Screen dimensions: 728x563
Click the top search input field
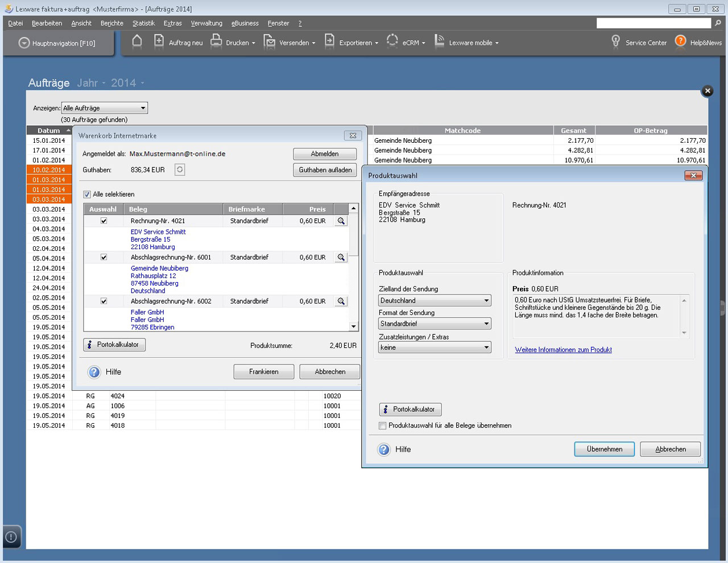pos(653,23)
